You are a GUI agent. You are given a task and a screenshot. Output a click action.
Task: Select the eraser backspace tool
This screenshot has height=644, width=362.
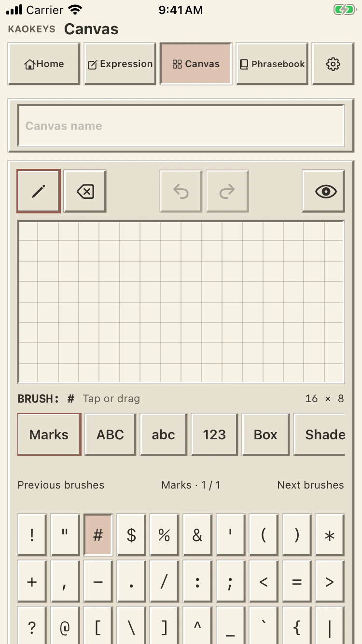pyautogui.click(x=85, y=191)
